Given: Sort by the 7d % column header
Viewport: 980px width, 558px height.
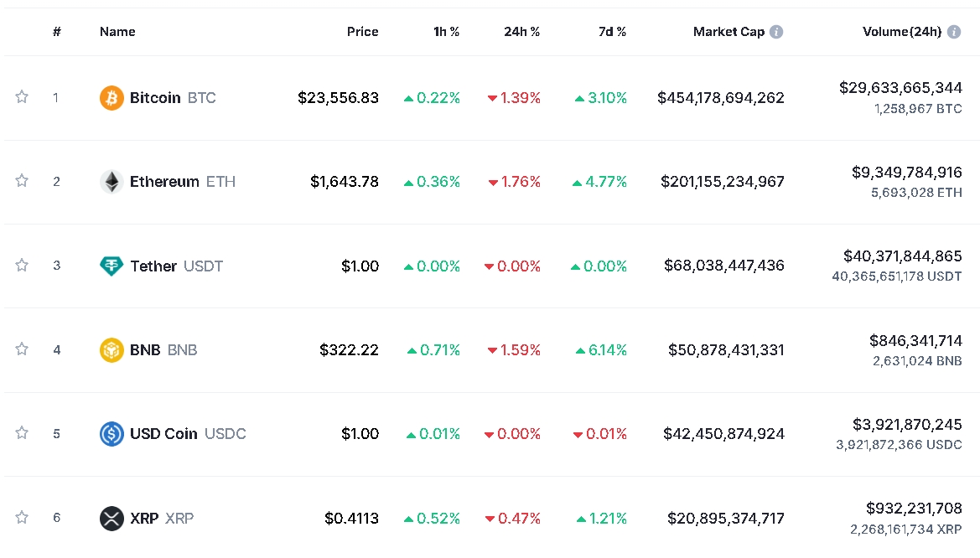Looking at the screenshot, I should pyautogui.click(x=612, y=32).
